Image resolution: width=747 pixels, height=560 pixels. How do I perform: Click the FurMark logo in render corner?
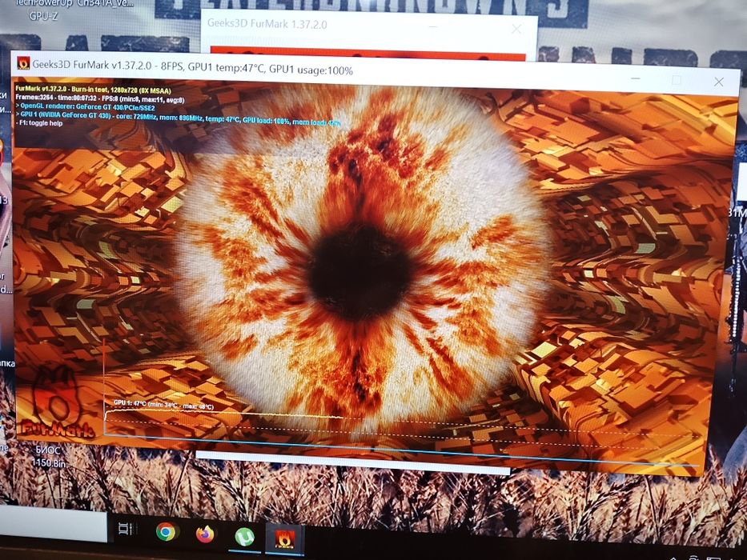(x=56, y=402)
